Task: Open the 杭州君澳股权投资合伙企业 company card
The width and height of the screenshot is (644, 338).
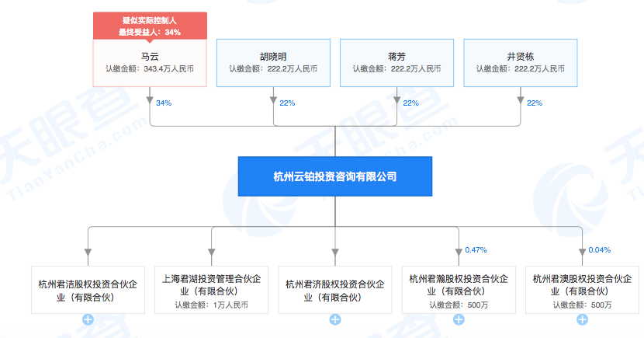Action: [x=583, y=290]
